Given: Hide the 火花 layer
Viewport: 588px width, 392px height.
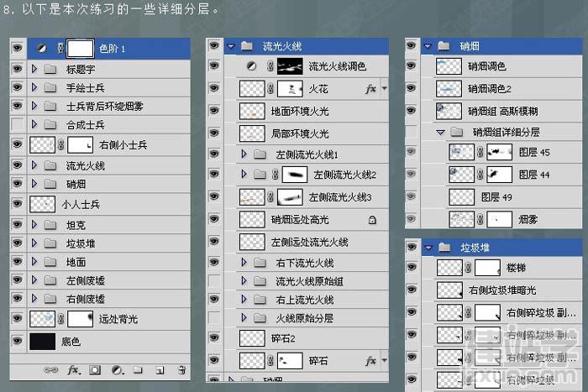Looking at the screenshot, I should coord(214,88).
